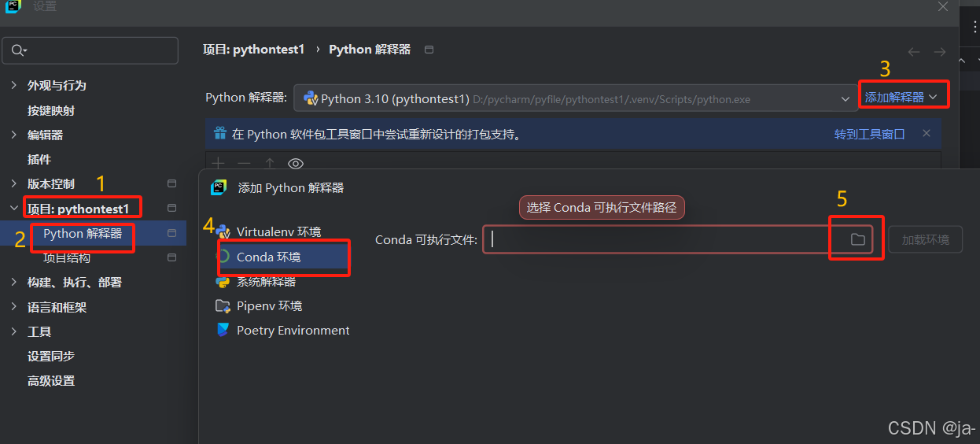Select Poetry Environment in interpreter dialog
Viewport: 980px width, 444px height.
coord(293,330)
